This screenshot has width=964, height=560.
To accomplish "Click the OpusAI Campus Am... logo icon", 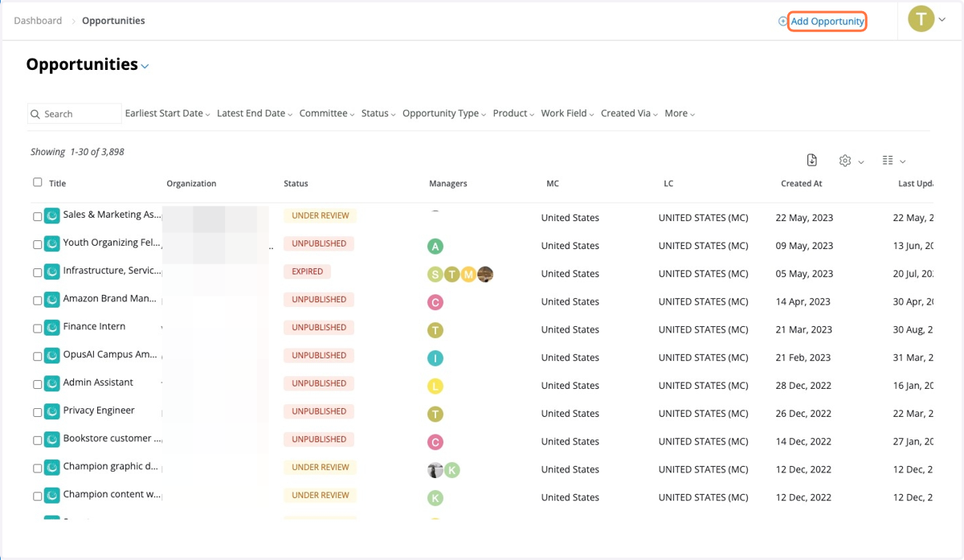I will point(52,355).
